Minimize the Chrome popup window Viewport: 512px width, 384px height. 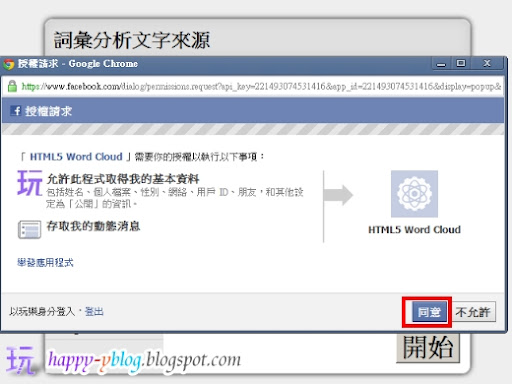coord(441,63)
